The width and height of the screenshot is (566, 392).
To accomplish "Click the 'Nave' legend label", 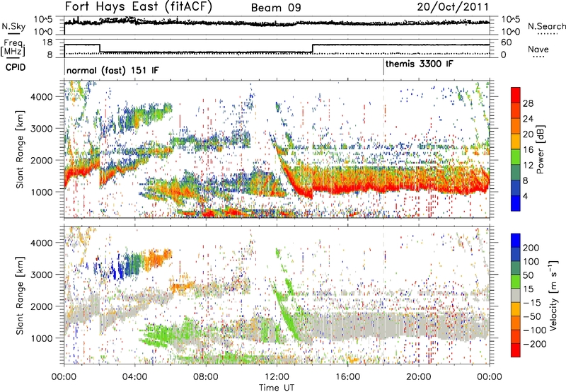I will click(x=538, y=50).
